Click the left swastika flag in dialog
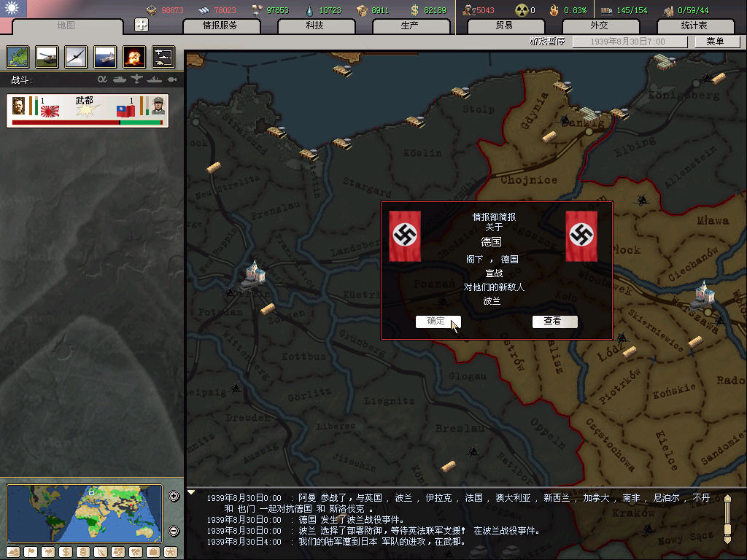This screenshot has width=747, height=560. tap(405, 236)
